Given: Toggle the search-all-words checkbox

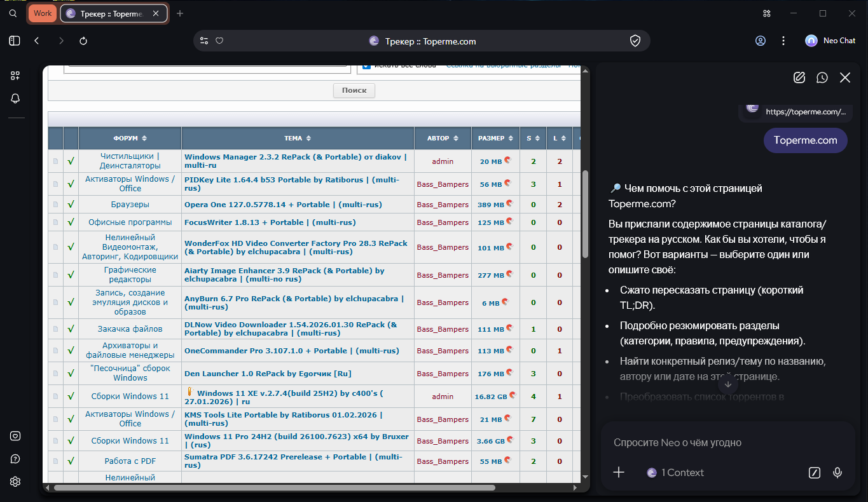Looking at the screenshot, I should [366, 66].
